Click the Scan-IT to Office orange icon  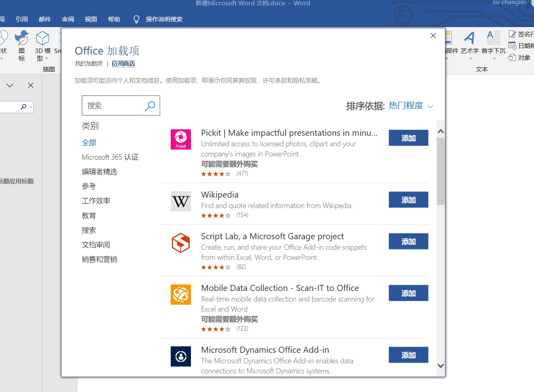click(x=181, y=295)
